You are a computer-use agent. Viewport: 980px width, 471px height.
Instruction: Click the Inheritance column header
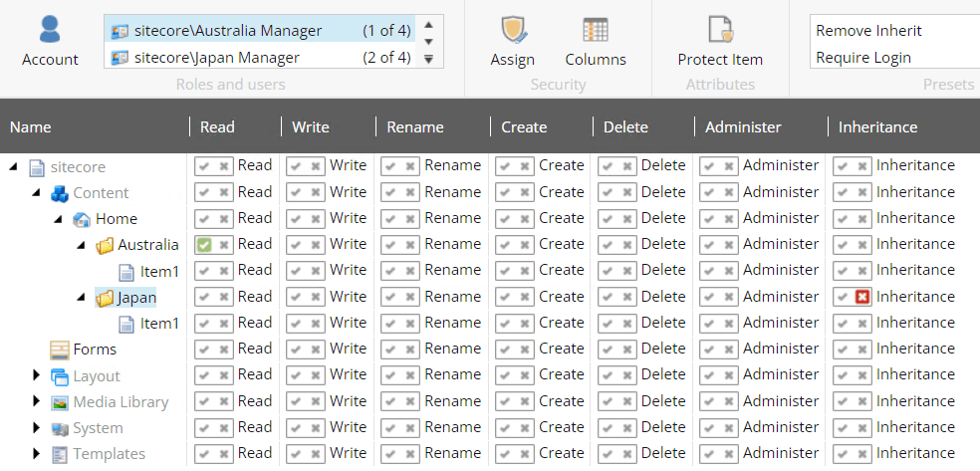click(x=877, y=127)
